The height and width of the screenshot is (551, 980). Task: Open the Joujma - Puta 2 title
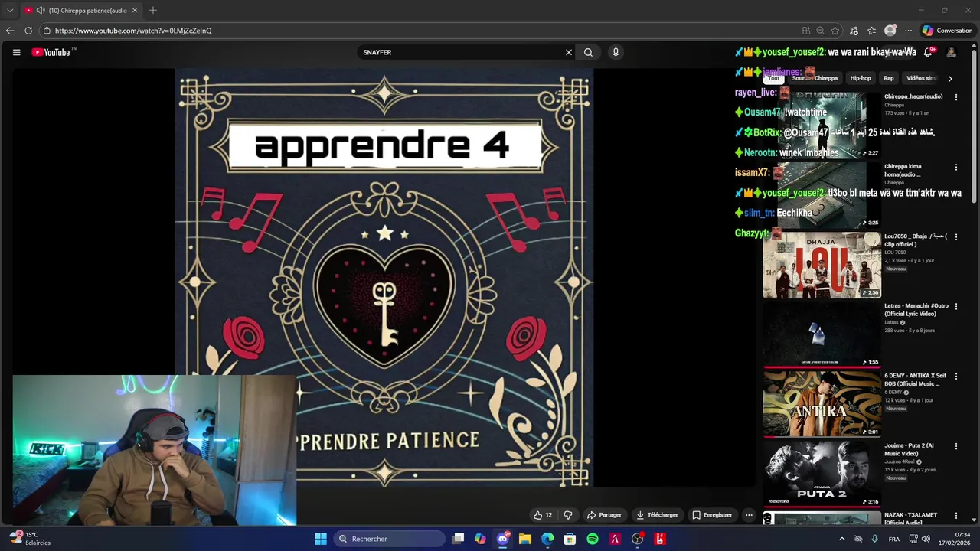[909, 449]
